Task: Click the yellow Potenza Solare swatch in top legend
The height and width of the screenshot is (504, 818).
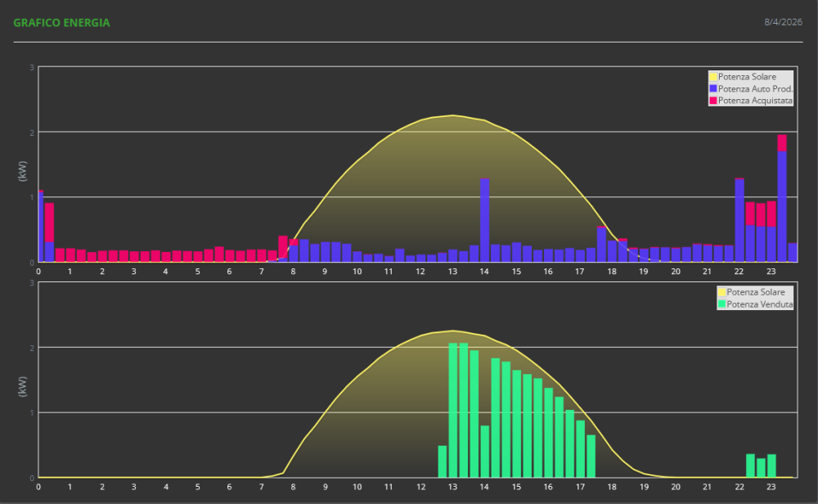Action: coord(712,77)
